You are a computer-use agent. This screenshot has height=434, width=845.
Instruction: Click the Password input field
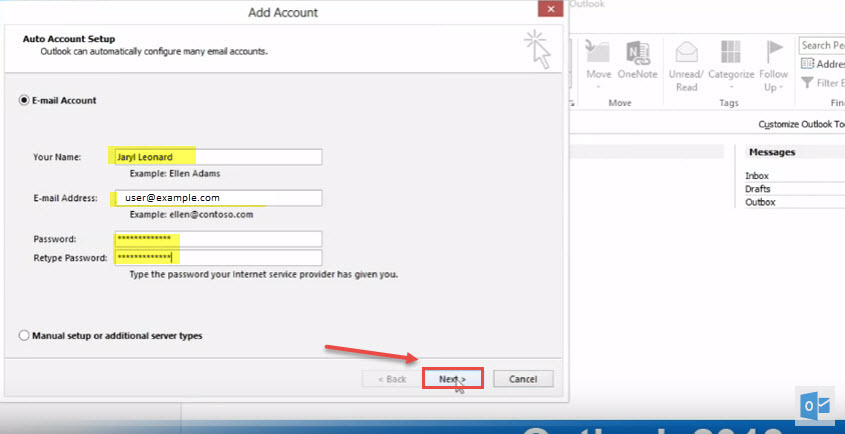(218, 238)
